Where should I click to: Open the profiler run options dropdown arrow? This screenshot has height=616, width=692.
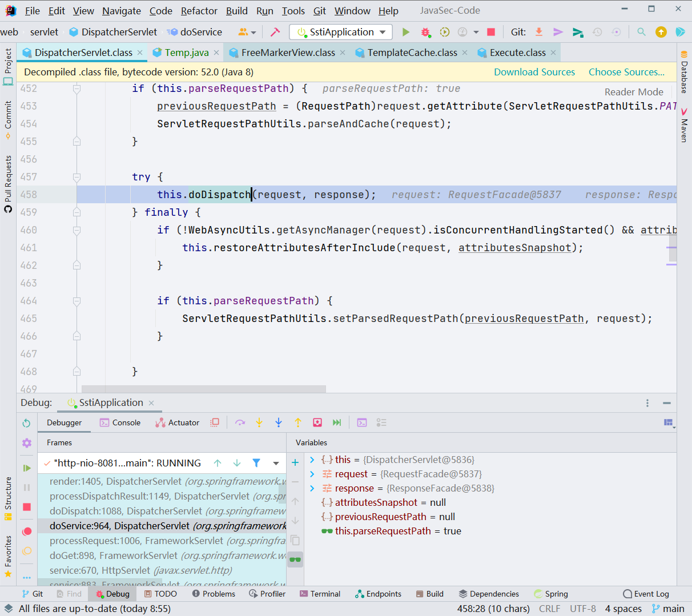click(476, 32)
